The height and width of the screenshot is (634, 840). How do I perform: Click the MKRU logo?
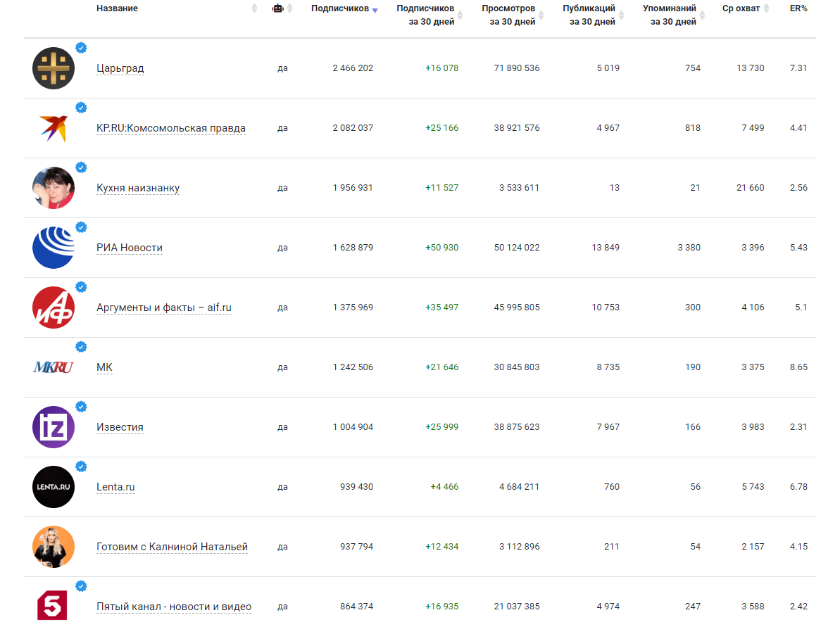pos(53,367)
